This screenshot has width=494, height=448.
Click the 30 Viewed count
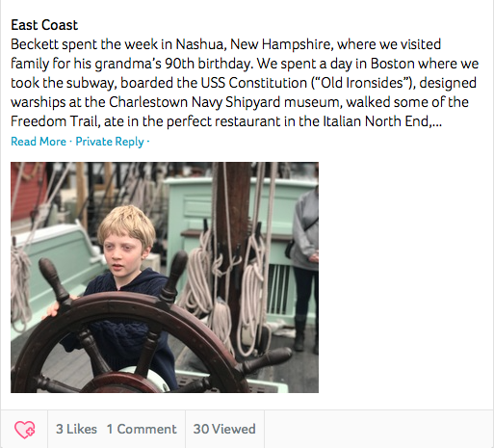click(x=224, y=429)
